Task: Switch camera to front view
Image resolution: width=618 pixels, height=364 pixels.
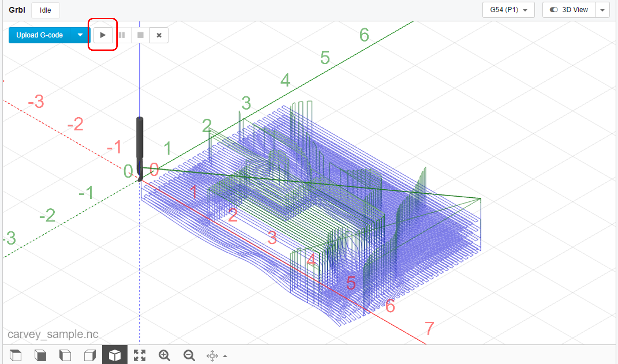Action: point(40,355)
